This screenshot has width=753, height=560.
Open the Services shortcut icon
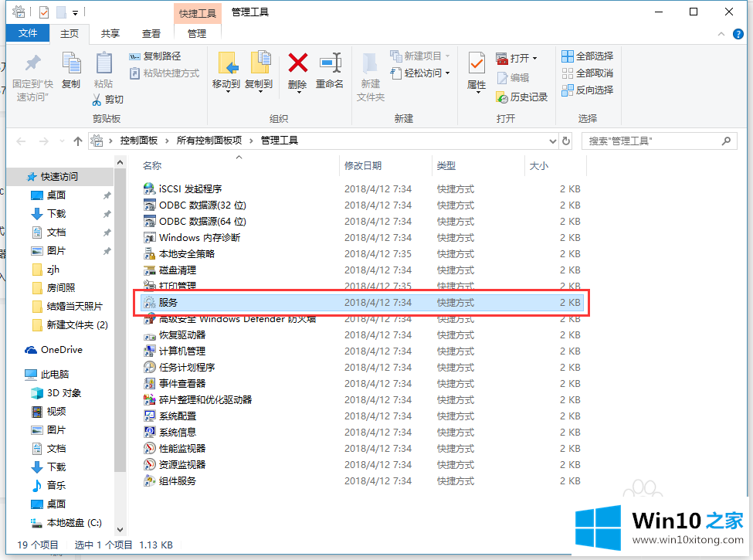coord(150,303)
